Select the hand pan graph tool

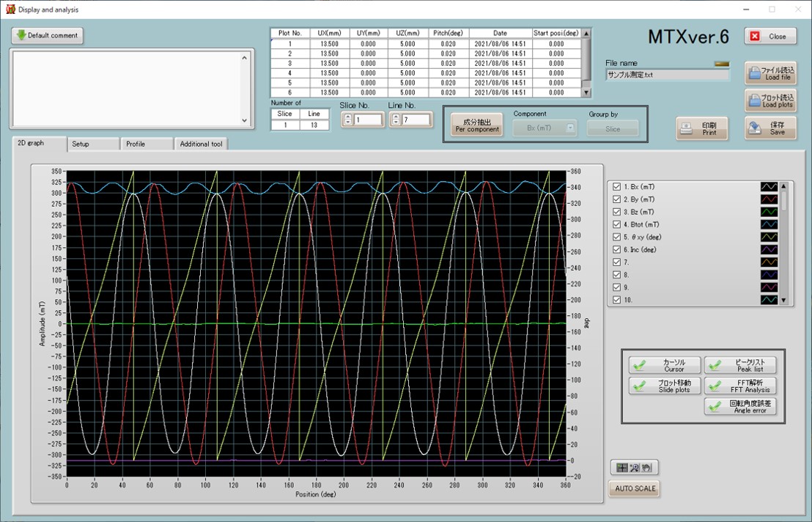pyautogui.click(x=646, y=468)
